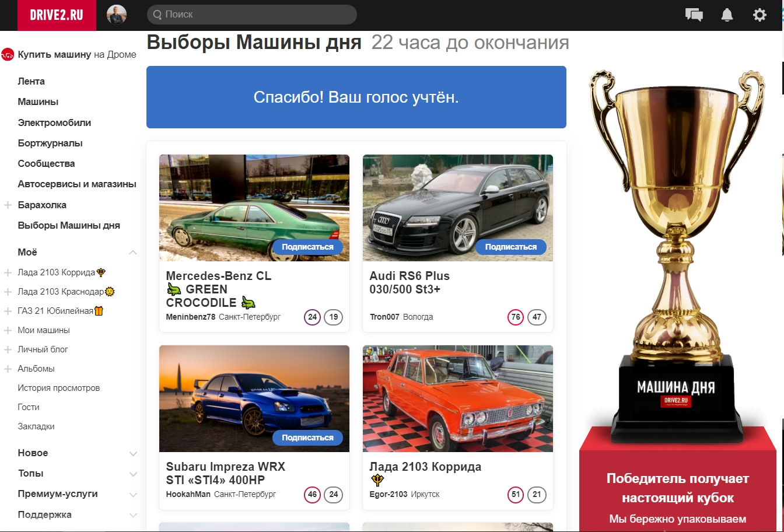Subscribe to the Audi RS6 Plus

pos(511,247)
